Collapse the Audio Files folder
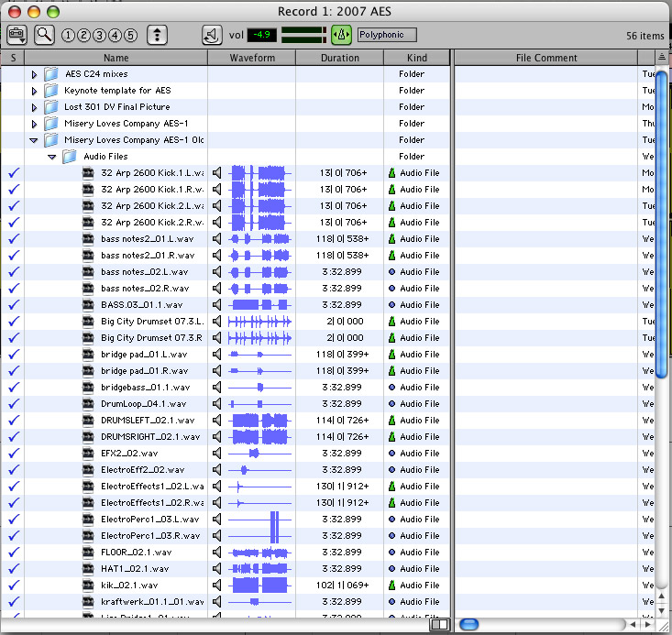The height and width of the screenshot is (635, 672). click(x=52, y=157)
